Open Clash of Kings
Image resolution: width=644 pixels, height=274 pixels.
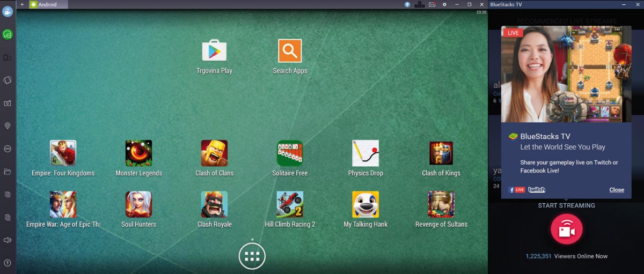441,159
